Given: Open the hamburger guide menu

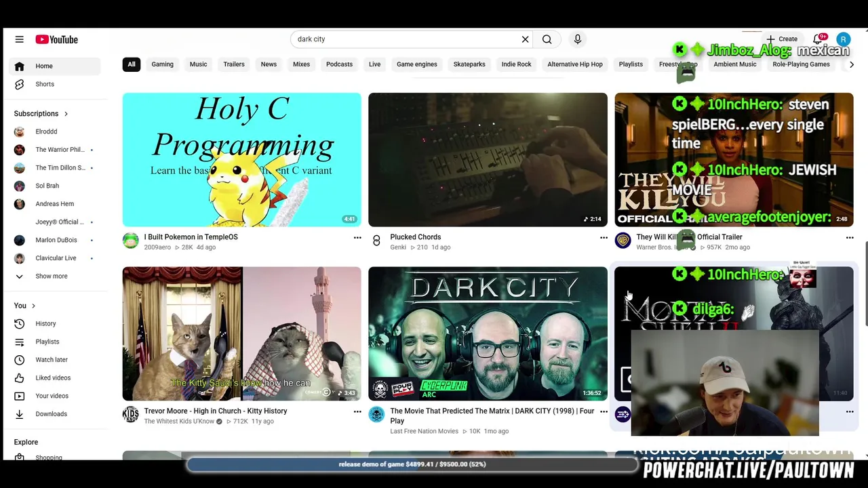Looking at the screenshot, I should pos(19,39).
